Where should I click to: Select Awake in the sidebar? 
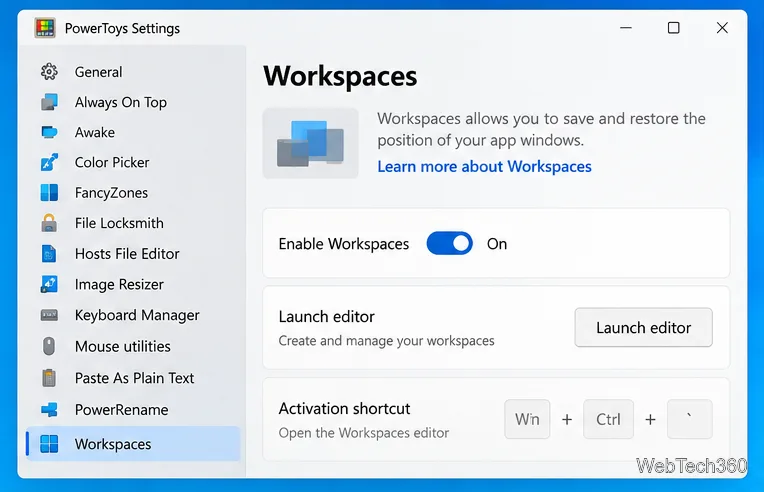[x=133, y=132]
